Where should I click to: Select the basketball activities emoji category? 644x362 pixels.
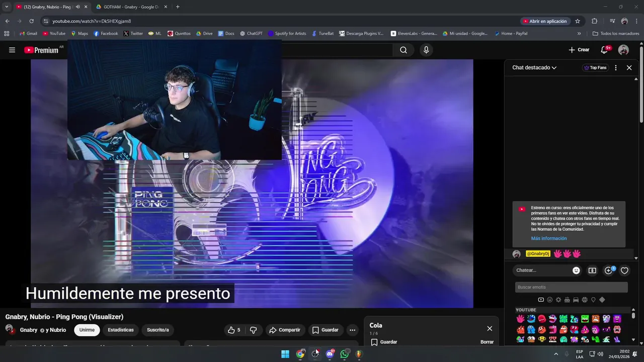pyautogui.click(x=585, y=300)
